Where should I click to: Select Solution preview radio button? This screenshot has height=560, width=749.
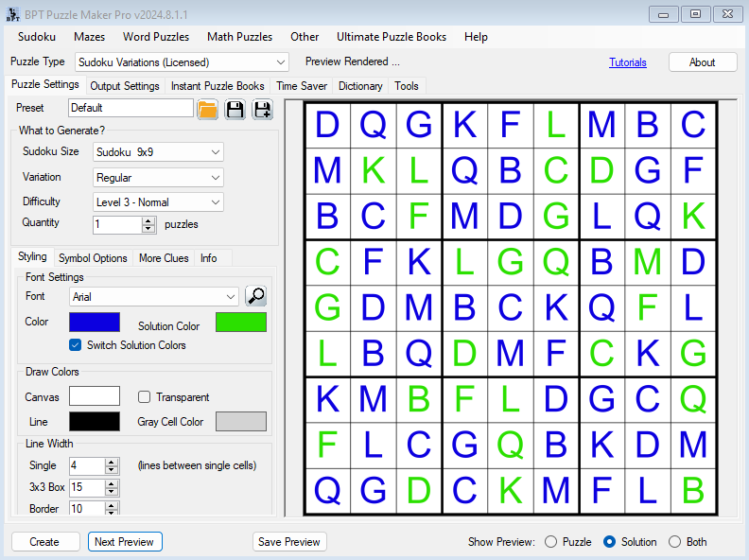[x=610, y=542]
